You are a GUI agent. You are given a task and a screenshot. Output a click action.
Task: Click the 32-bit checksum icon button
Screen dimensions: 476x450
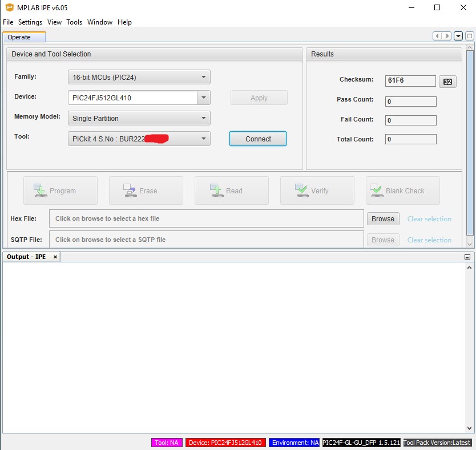point(447,82)
